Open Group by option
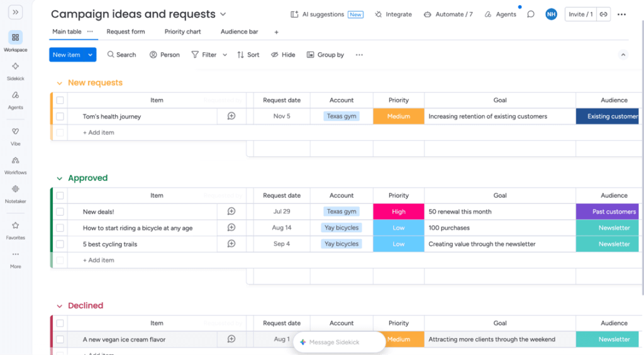 (325, 55)
